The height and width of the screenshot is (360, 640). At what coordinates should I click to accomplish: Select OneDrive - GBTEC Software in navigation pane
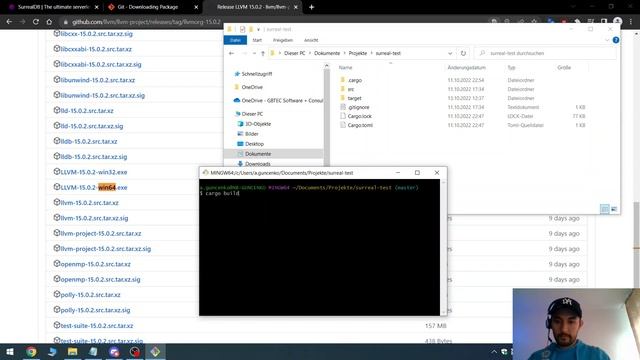[x=278, y=100]
